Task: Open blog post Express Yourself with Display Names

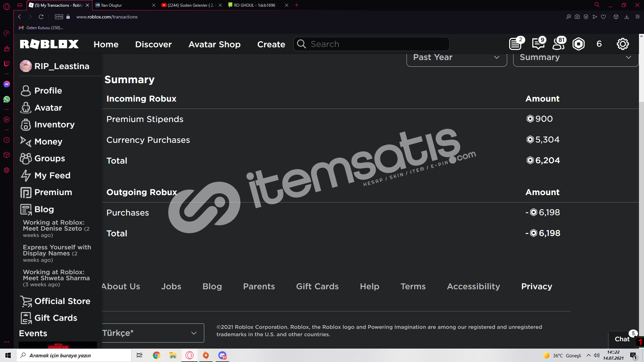Action: click(57, 253)
